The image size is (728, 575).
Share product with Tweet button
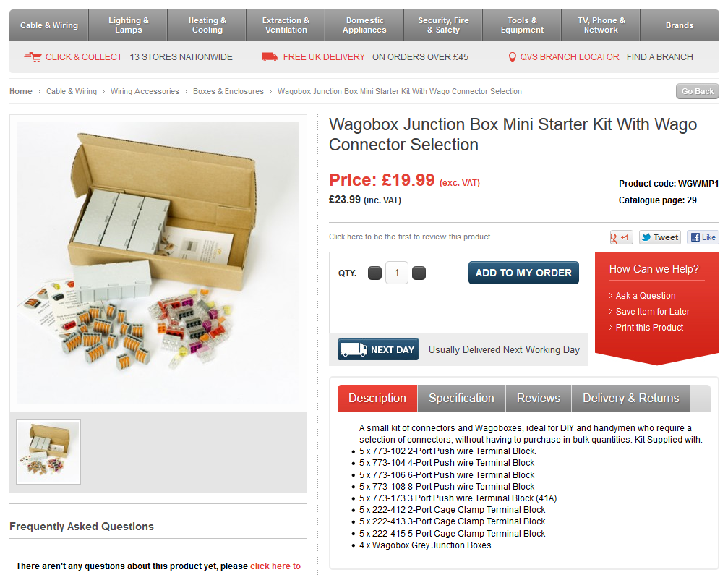[660, 237]
